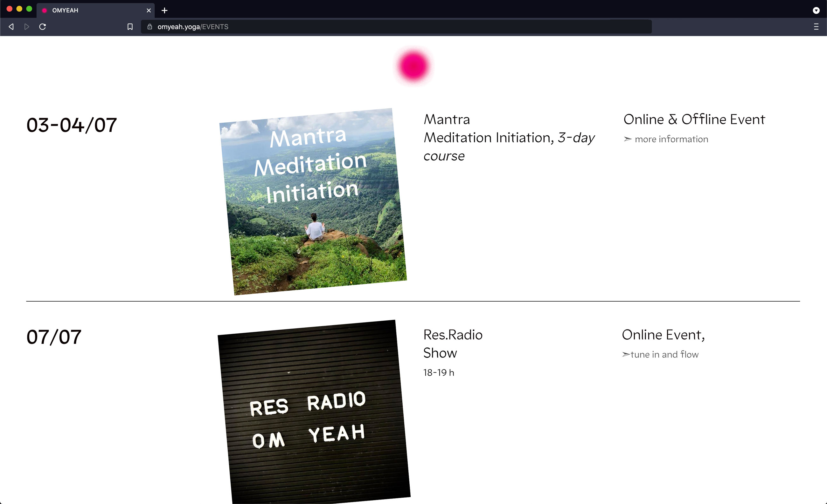This screenshot has width=827, height=504.
Task: Open a new tab with plus icon
Action: pos(164,10)
